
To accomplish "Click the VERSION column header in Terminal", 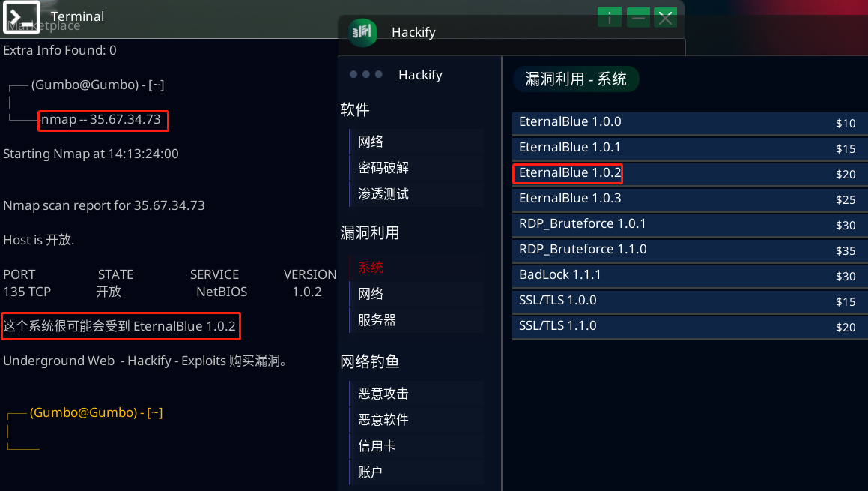I will coord(310,275).
